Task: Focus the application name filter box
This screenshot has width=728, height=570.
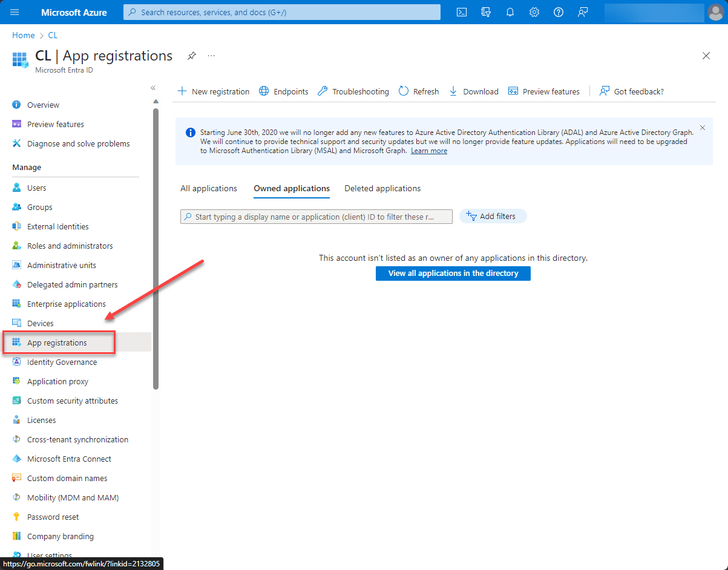Action: [316, 217]
